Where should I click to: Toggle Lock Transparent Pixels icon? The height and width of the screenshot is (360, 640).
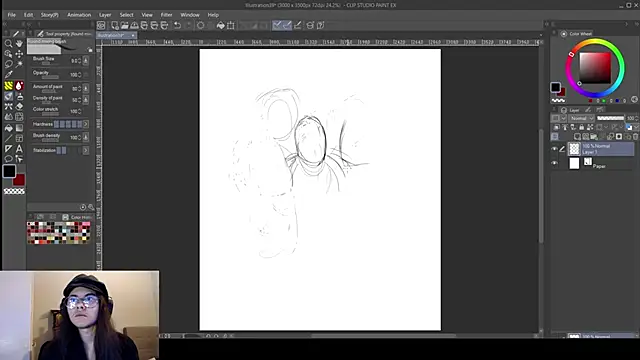click(x=590, y=127)
